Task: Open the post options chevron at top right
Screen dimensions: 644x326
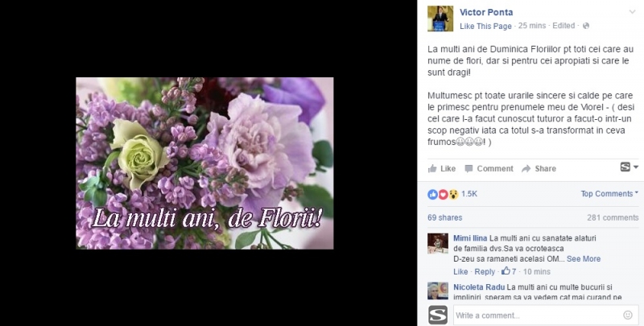Action: point(632,12)
